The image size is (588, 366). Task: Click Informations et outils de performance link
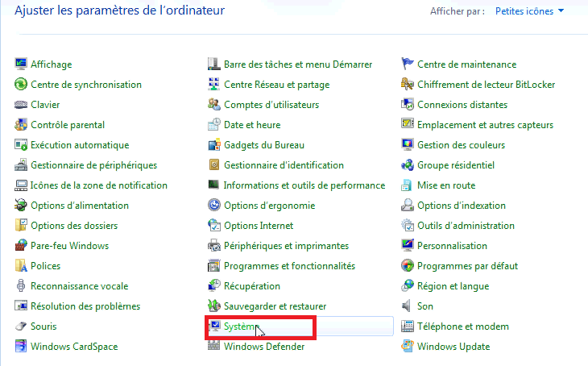pos(304,185)
